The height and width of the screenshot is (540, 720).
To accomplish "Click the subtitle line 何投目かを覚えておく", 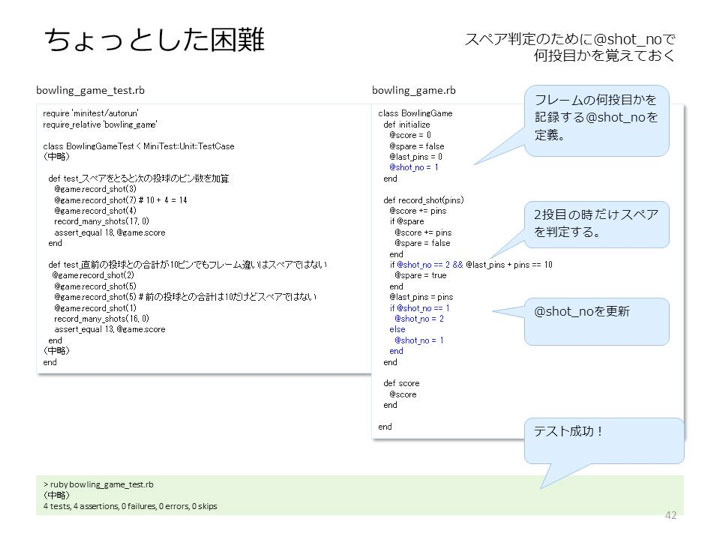I will tap(604, 56).
